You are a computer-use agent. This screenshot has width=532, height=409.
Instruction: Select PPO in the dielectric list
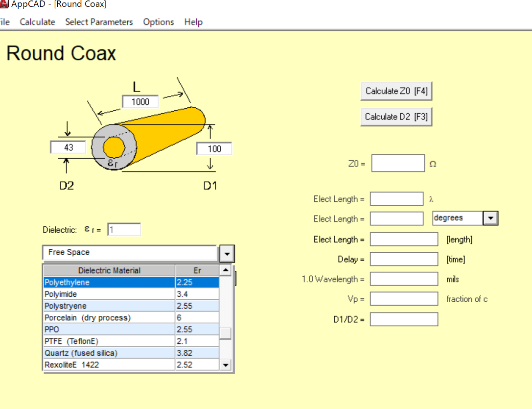pos(131,330)
